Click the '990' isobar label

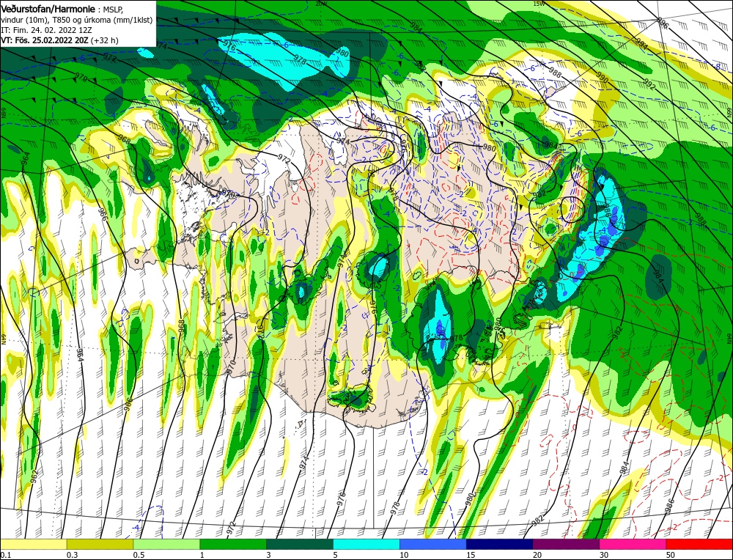[x=602, y=77]
